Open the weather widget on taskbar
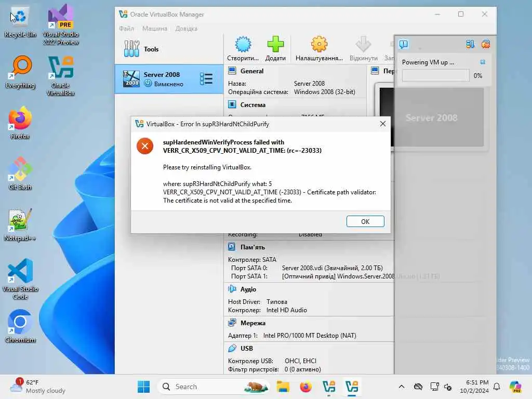Image resolution: width=532 pixels, height=399 pixels. [37, 387]
